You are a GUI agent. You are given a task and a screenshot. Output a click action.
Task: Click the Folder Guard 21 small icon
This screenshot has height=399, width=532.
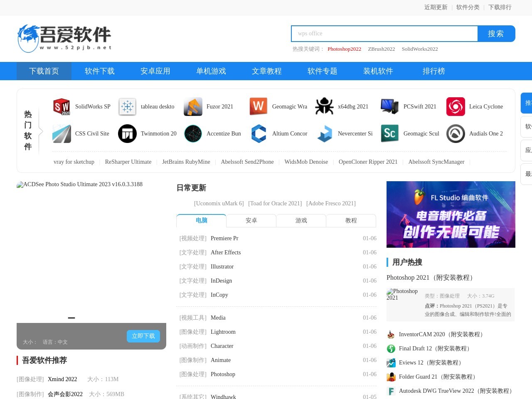pos(391,377)
